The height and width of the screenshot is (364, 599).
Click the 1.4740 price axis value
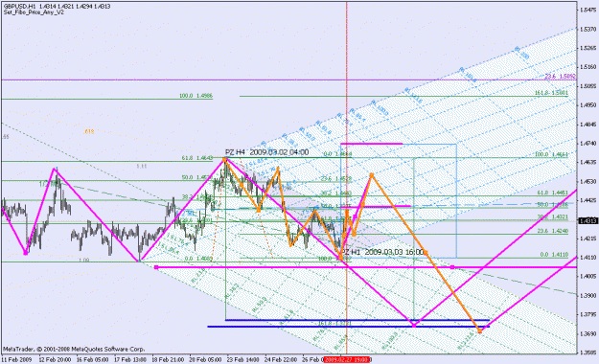pyautogui.click(x=588, y=144)
